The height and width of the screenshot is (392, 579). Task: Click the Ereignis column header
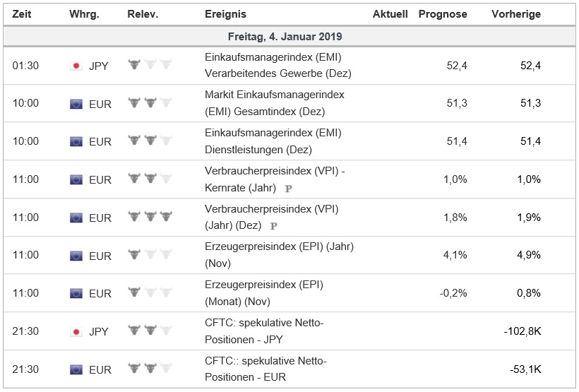pyautogui.click(x=225, y=14)
